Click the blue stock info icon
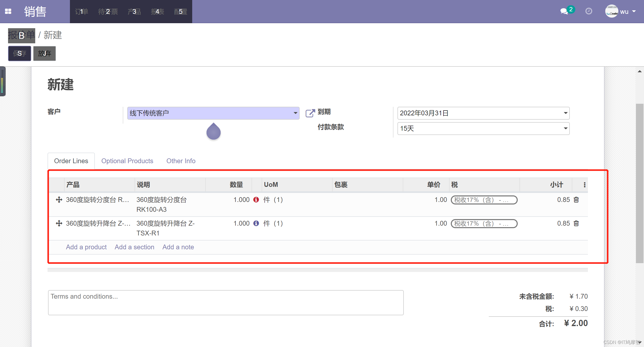 [x=256, y=223]
